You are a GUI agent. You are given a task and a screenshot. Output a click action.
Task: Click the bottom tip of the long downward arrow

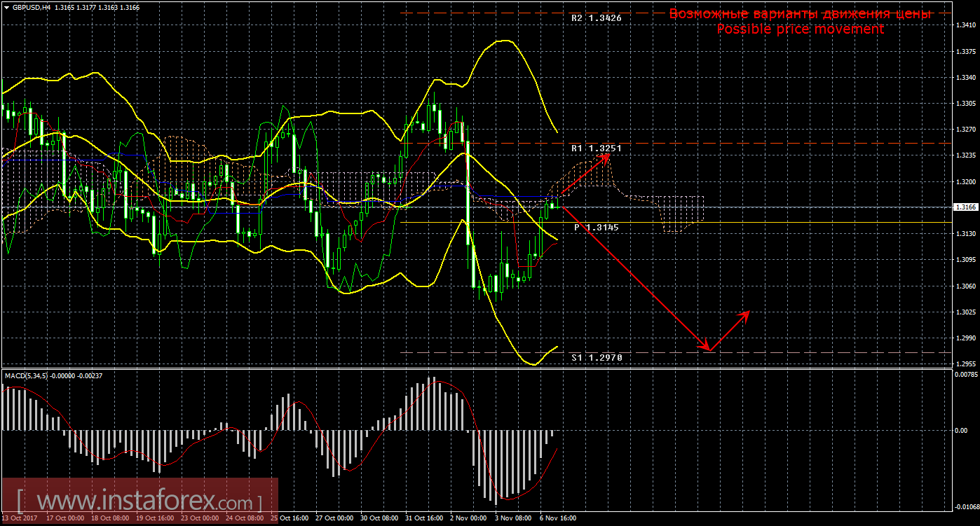pyautogui.click(x=708, y=348)
